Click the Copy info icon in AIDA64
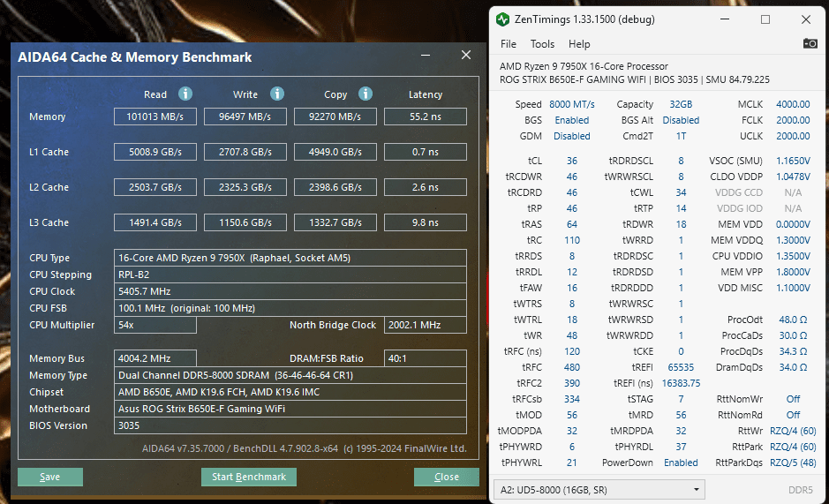The width and height of the screenshot is (829, 504). click(366, 94)
